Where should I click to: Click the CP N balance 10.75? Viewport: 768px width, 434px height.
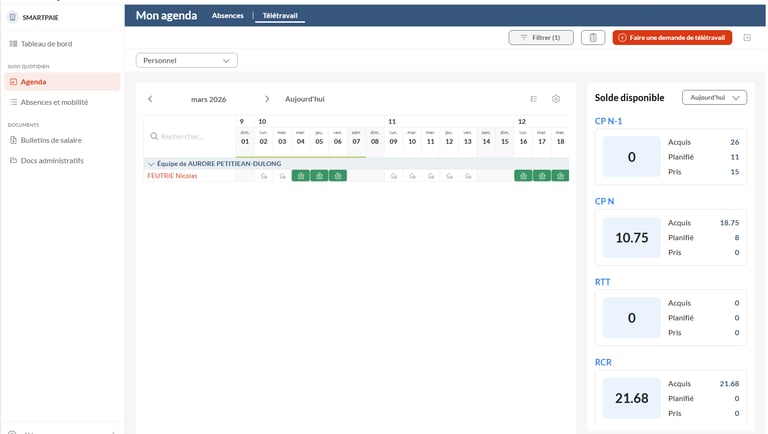point(631,238)
